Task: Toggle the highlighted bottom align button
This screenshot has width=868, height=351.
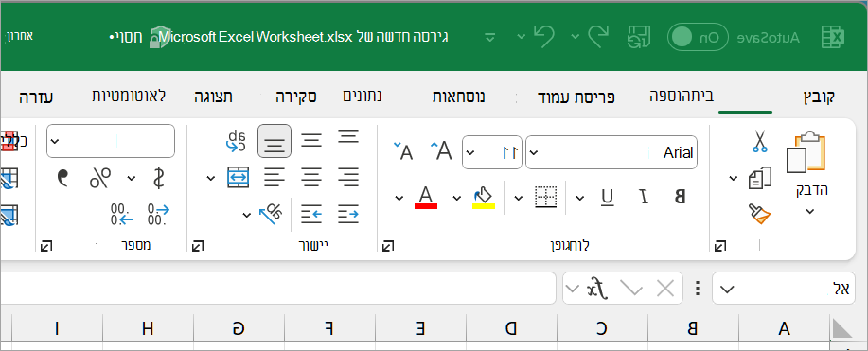Action: tap(275, 141)
